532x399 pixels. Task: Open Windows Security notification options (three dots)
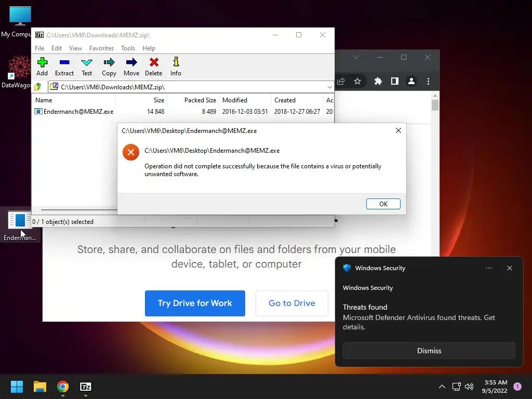pyautogui.click(x=488, y=268)
